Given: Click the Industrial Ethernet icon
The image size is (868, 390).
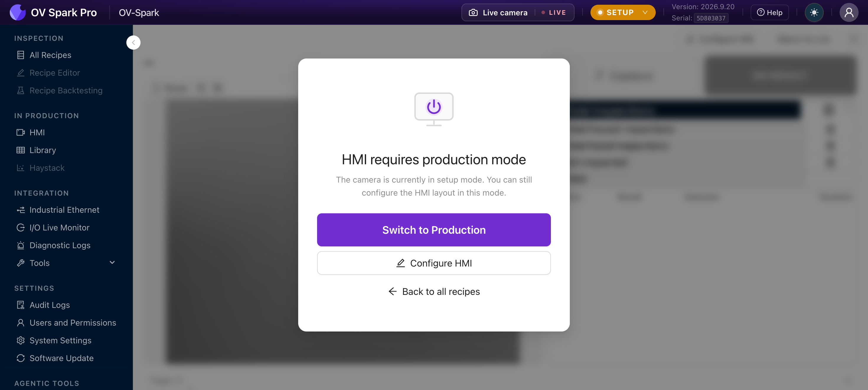Looking at the screenshot, I should click(21, 210).
